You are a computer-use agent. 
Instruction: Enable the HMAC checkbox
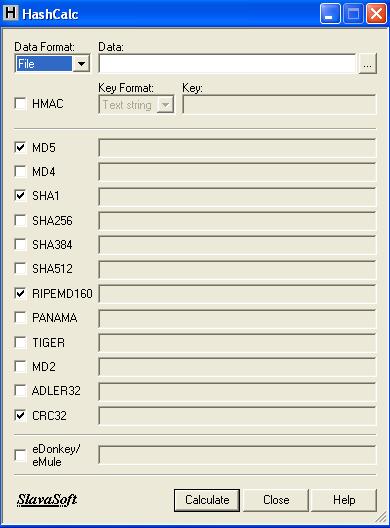click(20, 103)
